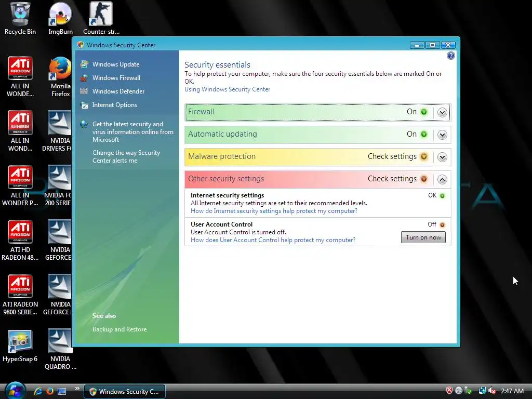Viewport: 532px width, 399px height.
Task: Select the NVIDIA DRIVERS desktop icon
Action: (x=58, y=131)
